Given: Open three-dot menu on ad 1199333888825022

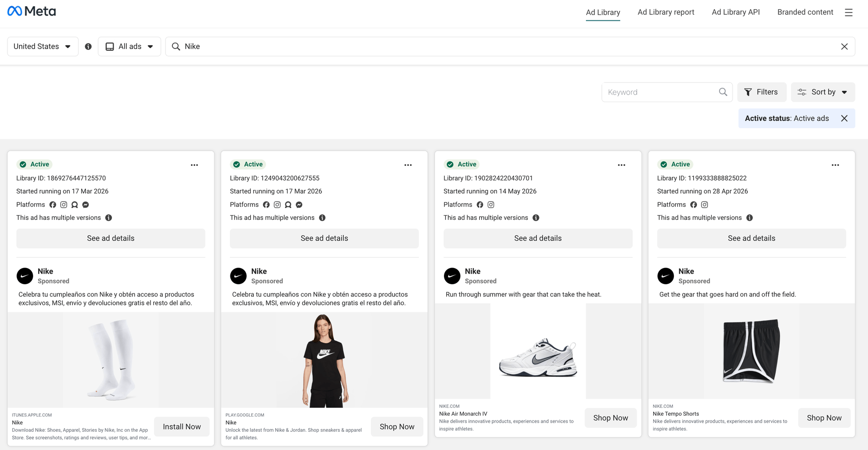Looking at the screenshot, I should pos(835,165).
